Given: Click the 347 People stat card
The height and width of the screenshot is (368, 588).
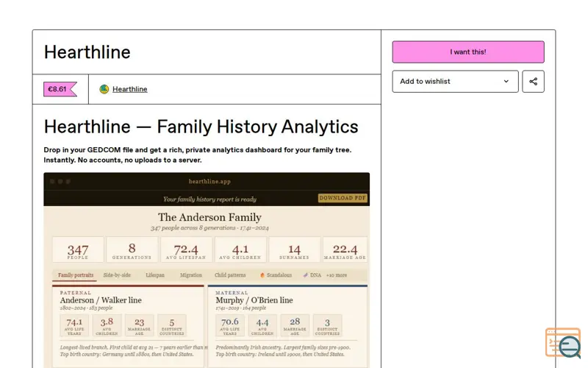Looking at the screenshot, I should (x=78, y=250).
